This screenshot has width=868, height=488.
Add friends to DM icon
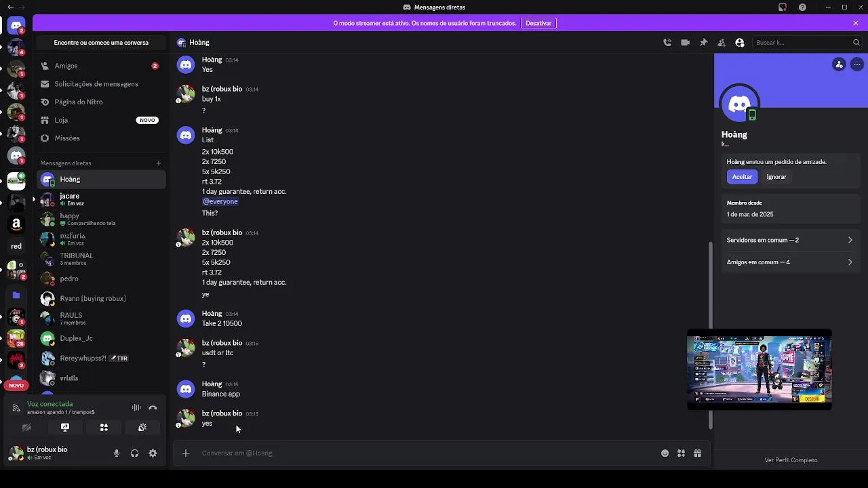pyautogui.click(x=722, y=43)
